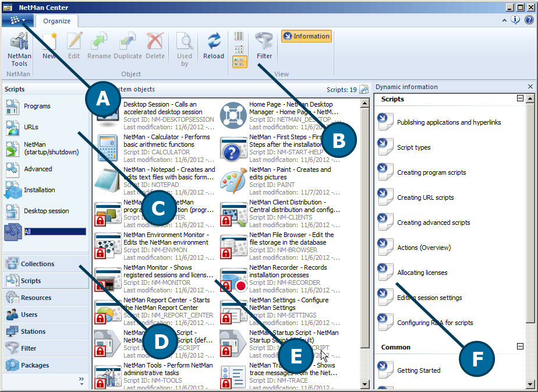This screenshot has width=538, height=392.
Task: Click the Reload icon in ribbon
Action: (214, 45)
